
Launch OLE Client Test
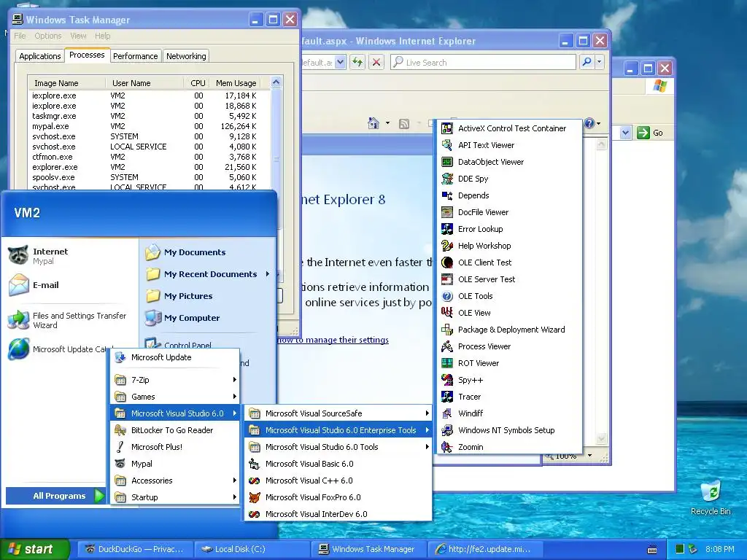pyautogui.click(x=509, y=262)
